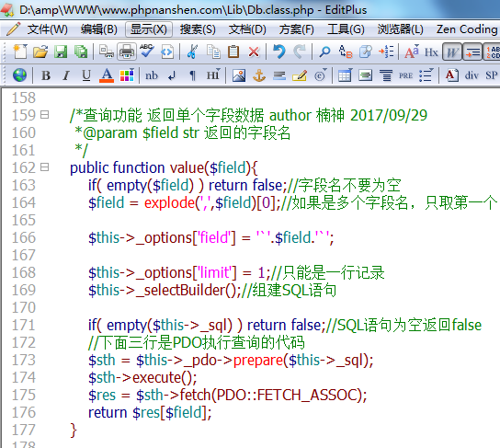Undo the last edit
The image size is (500, 448).
pyautogui.click(x=279, y=52)
